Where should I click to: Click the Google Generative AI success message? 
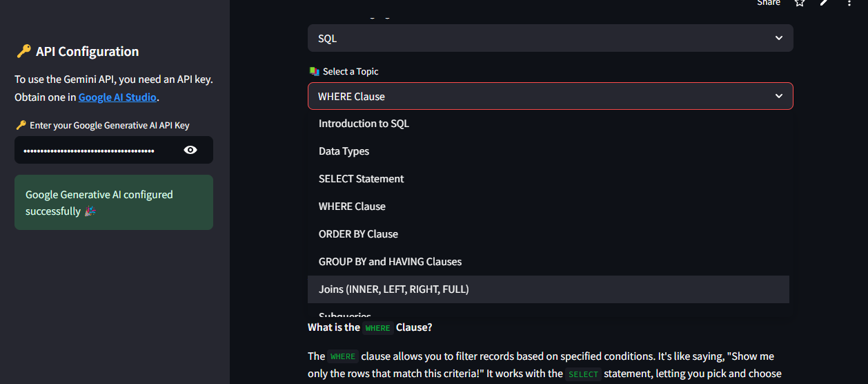point(114,202)
